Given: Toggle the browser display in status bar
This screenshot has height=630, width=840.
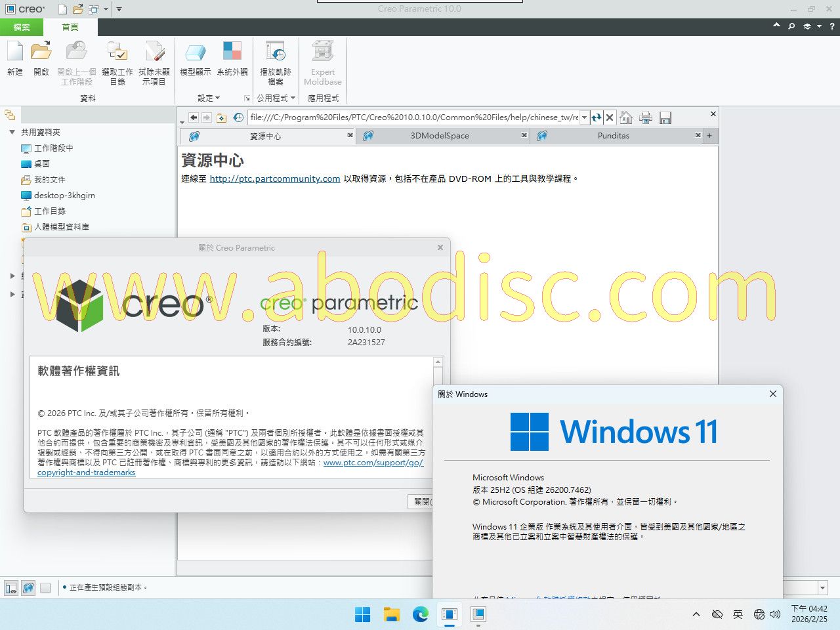Looking at the screenshot, I should pyautogui.click(x=28, y=588).
